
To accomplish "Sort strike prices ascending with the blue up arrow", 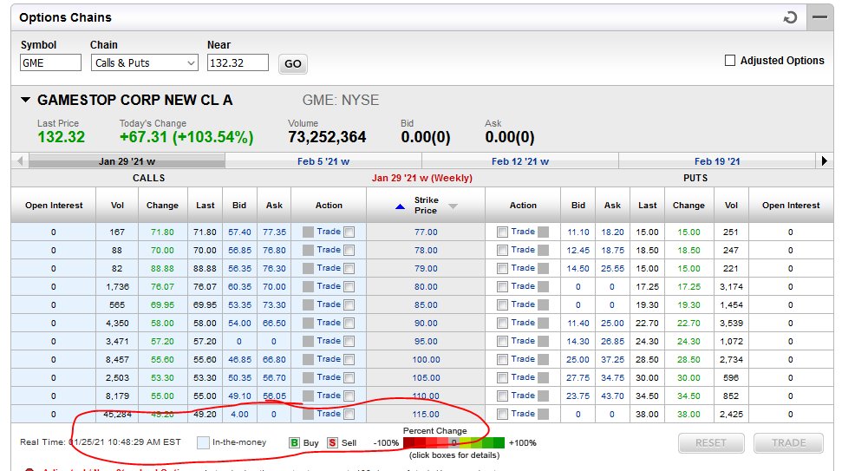I will (x=400, y=206).
